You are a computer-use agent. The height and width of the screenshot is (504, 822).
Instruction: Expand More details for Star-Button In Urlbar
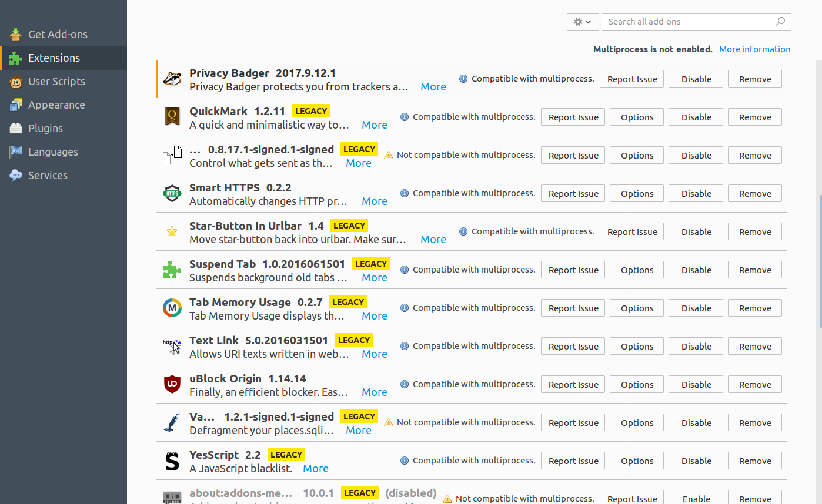[433, 240]
